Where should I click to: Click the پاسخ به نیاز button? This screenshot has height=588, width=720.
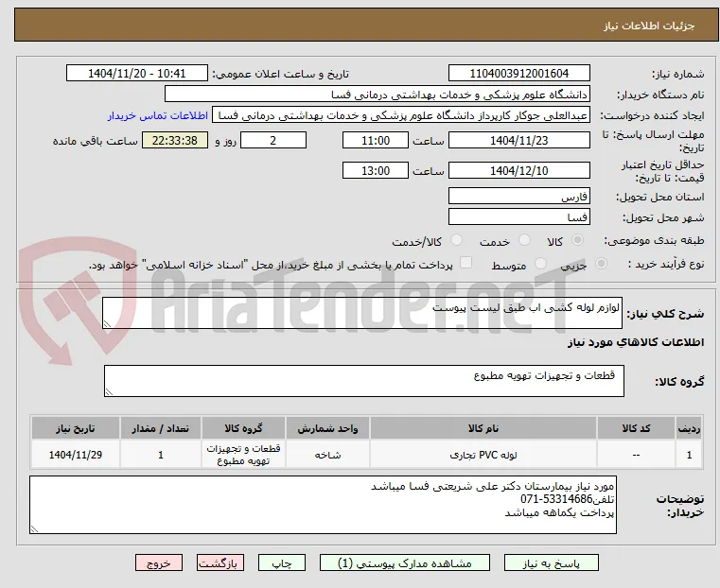pos(551,562)
